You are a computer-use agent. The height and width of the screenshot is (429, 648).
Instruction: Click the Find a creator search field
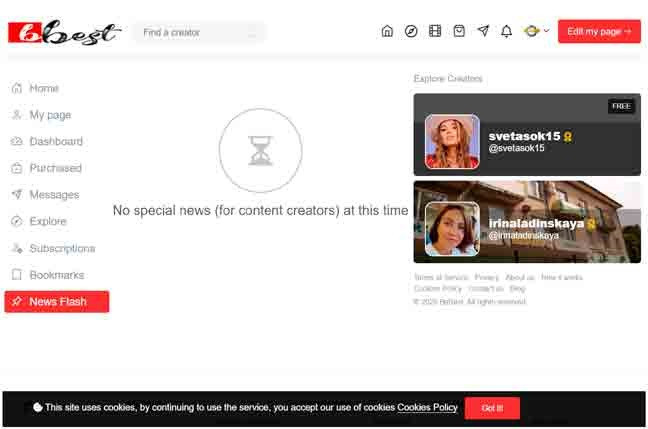pyautogui.click(x=198, y=33)
